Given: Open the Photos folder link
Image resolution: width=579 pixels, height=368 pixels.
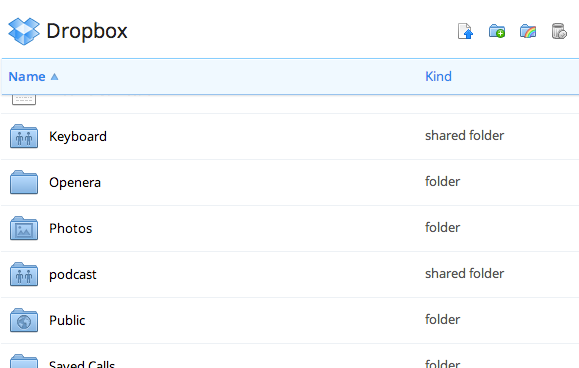Looking at the screenshot, I should click(71, 228).
